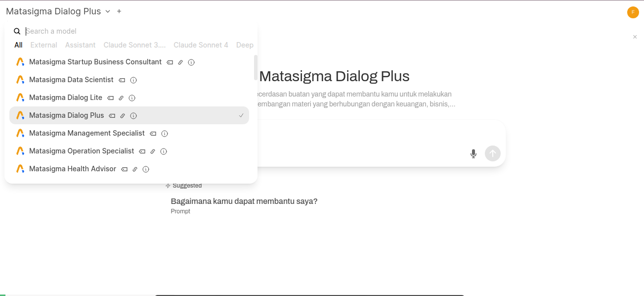Select the Deep filter in the model list
This screenshot has height=296, width=644.
(245, 45)
